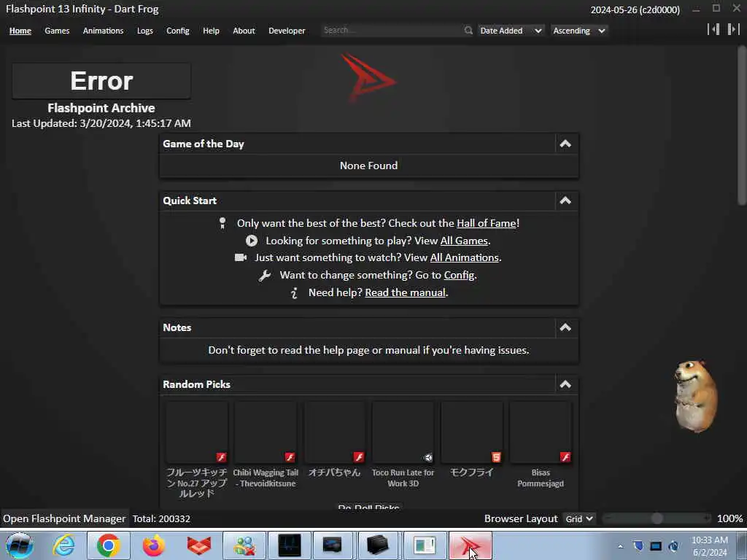
Task: Click the Flash icon on Chibi Wagging Tail
Action: pos(290,457)
